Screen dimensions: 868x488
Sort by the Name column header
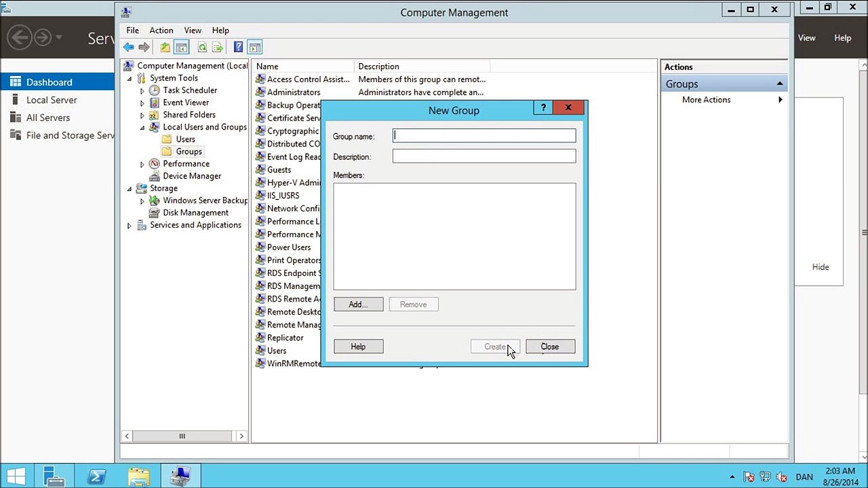point(304,66)
